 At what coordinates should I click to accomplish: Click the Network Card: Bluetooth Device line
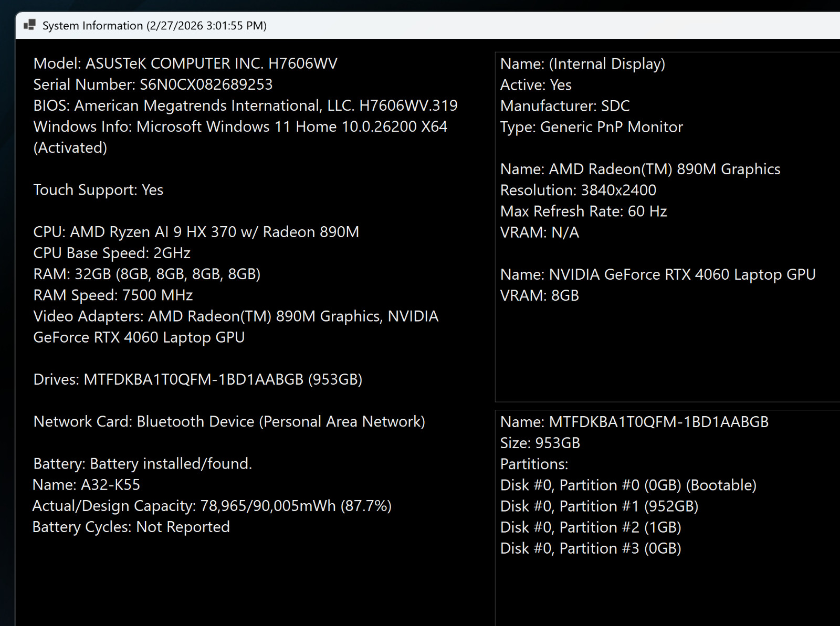tap(229, 421)
